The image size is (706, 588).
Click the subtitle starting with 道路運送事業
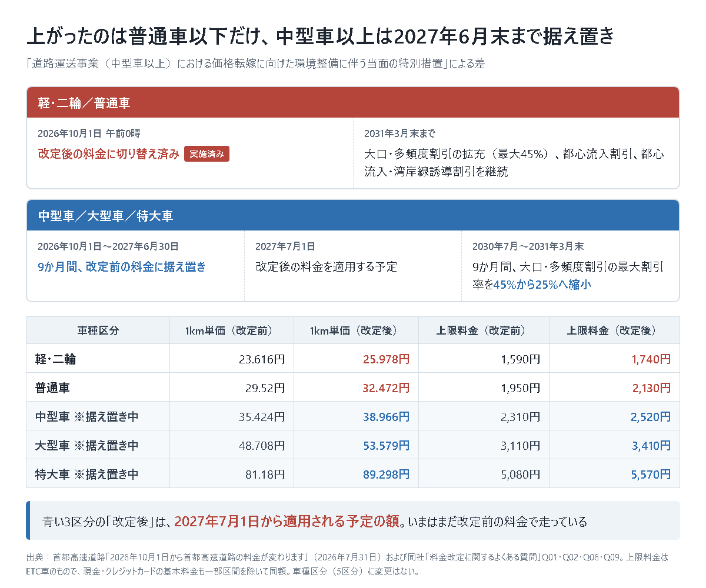pyautogui.click(x=255, y=64)
